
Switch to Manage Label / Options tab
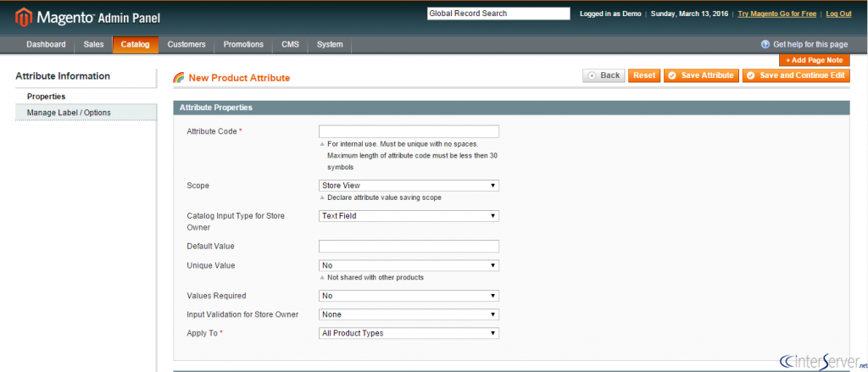coord(86,113)
